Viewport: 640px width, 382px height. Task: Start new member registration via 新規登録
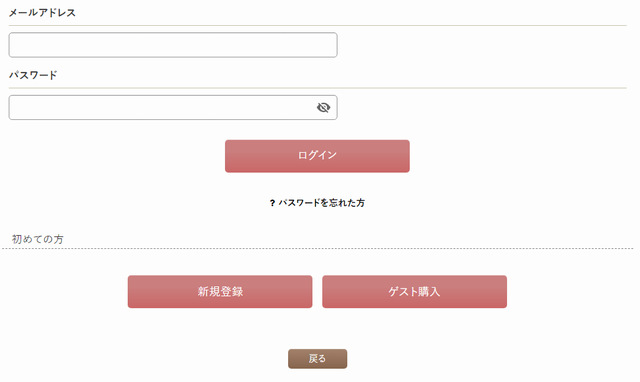(220, 291)
